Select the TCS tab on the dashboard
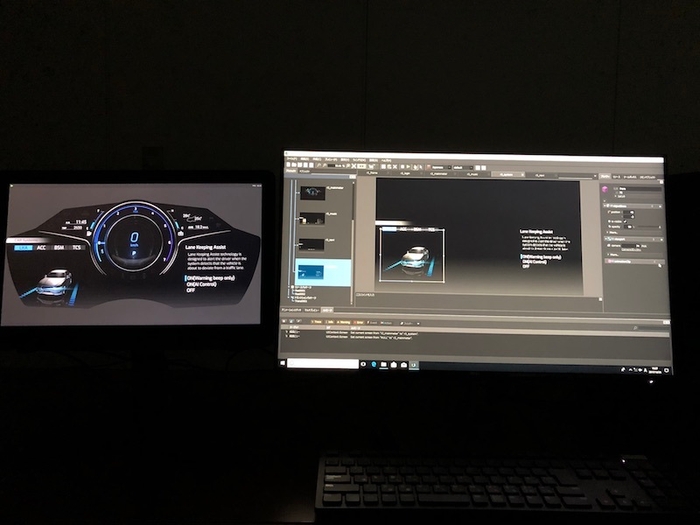This screenshot has width=700, height=525. pyautogui.click(x=76, y=247)
